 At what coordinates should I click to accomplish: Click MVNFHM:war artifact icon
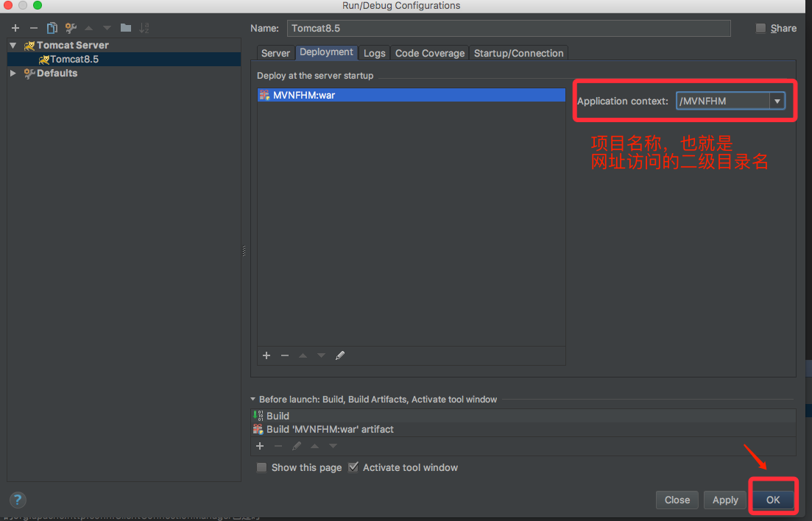[x=264, y=95]
